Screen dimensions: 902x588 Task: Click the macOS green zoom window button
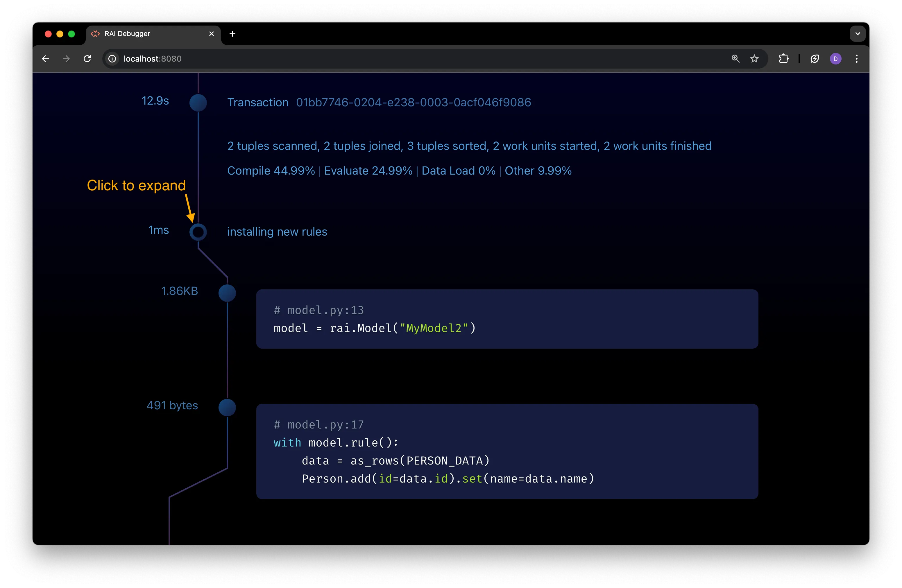pyautogui.click(x=71, y=34)
